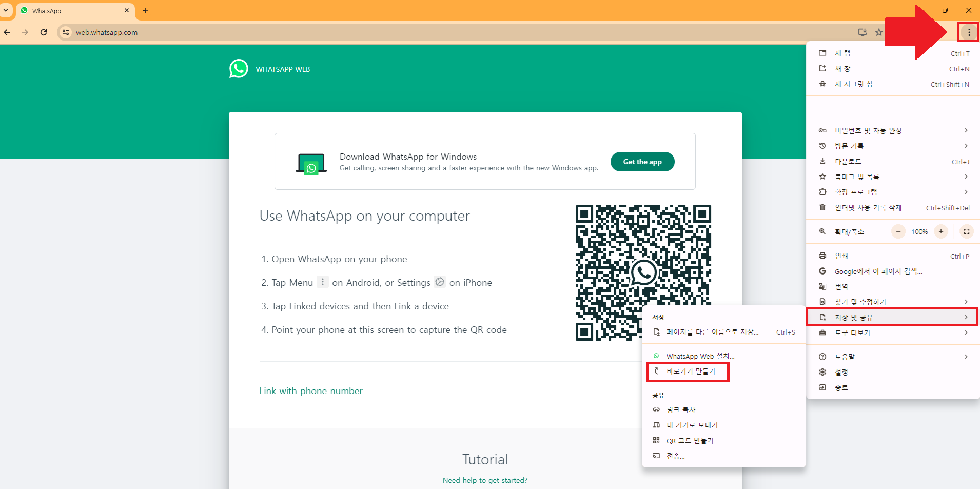Viewport: 980px width, 489px height.
Task: Click WhatsApp Web 설치 item
Action: 724,356
